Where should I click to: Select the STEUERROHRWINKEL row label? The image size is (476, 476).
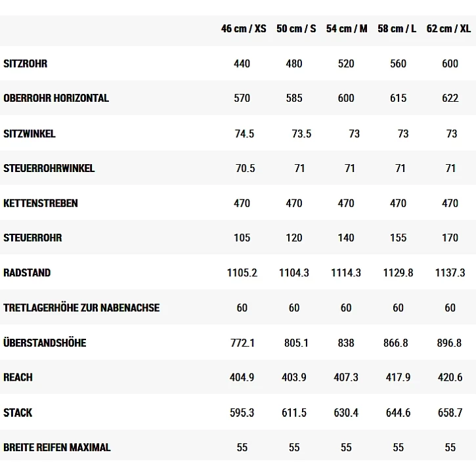pos(49,168)
